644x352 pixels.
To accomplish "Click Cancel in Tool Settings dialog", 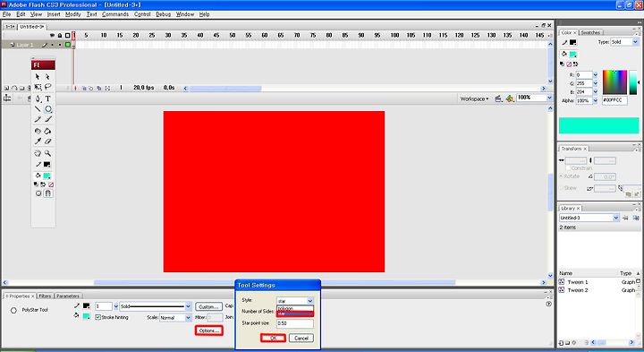I will click(301, 338).
